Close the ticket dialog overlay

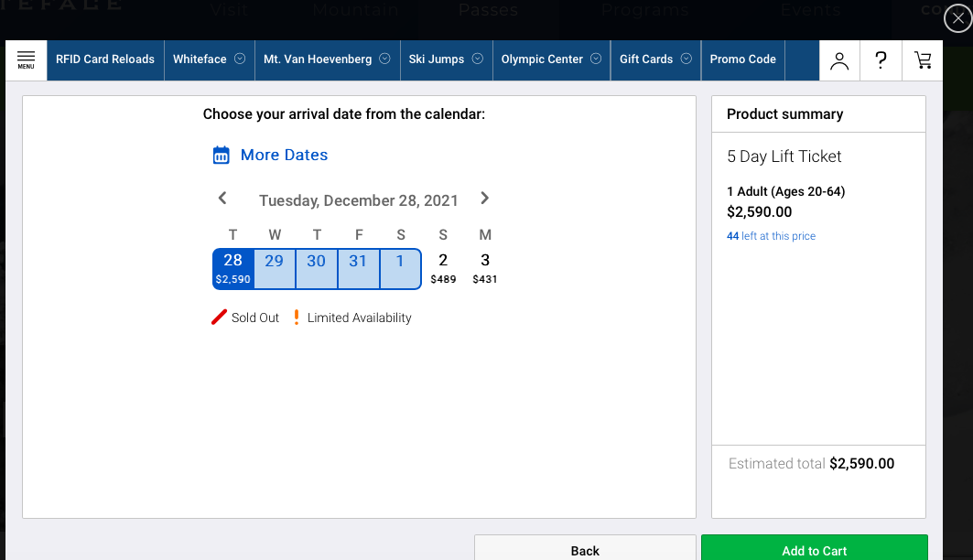click(957, 18)
